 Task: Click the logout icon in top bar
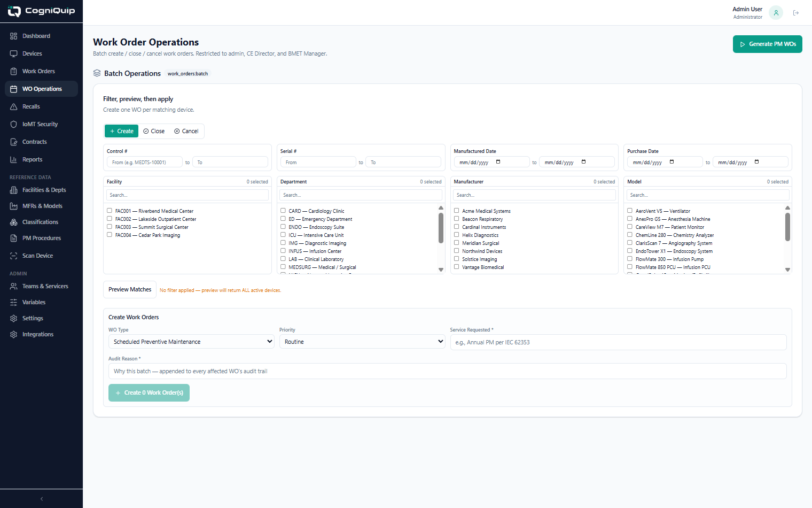pos(796,13)
